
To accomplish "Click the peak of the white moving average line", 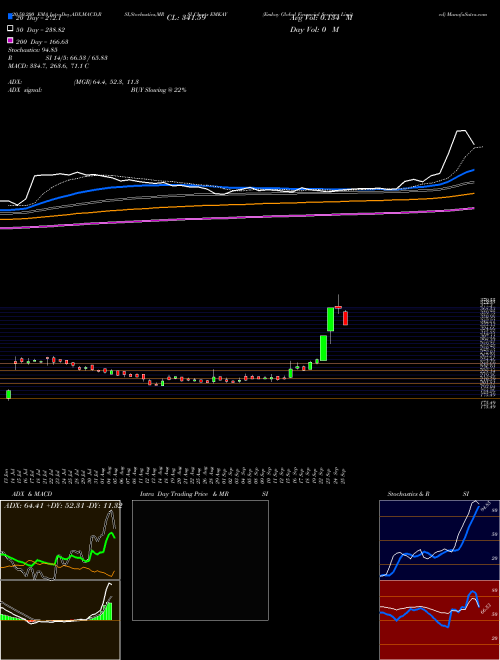I will pos(461,131).
